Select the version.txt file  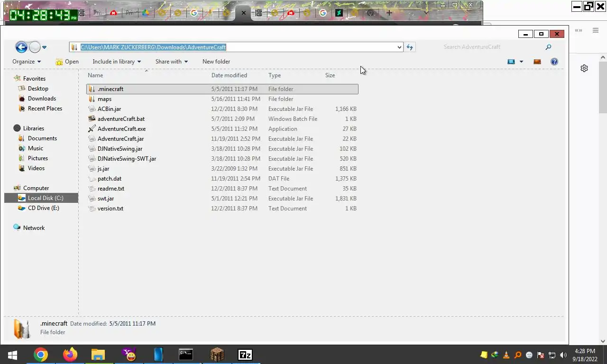[x=222, y=209]
